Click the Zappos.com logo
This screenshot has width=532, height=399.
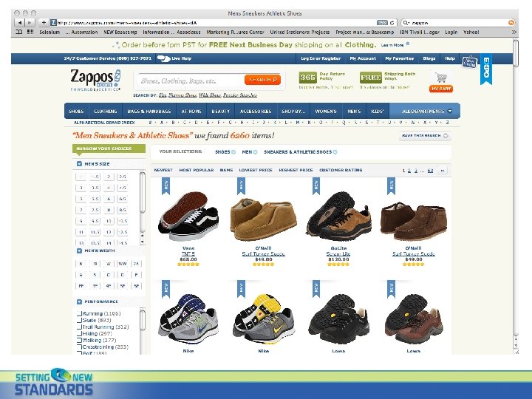coord(95,80)
